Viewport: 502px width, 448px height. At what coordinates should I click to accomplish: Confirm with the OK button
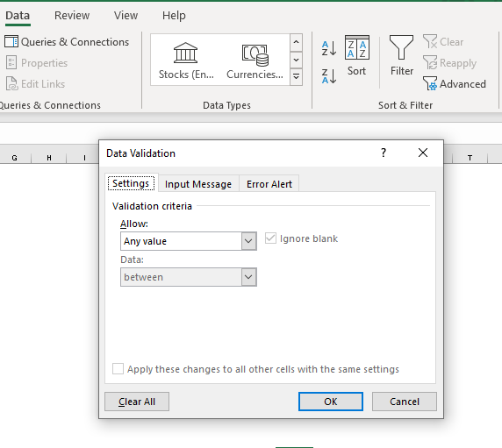point(331,402)
